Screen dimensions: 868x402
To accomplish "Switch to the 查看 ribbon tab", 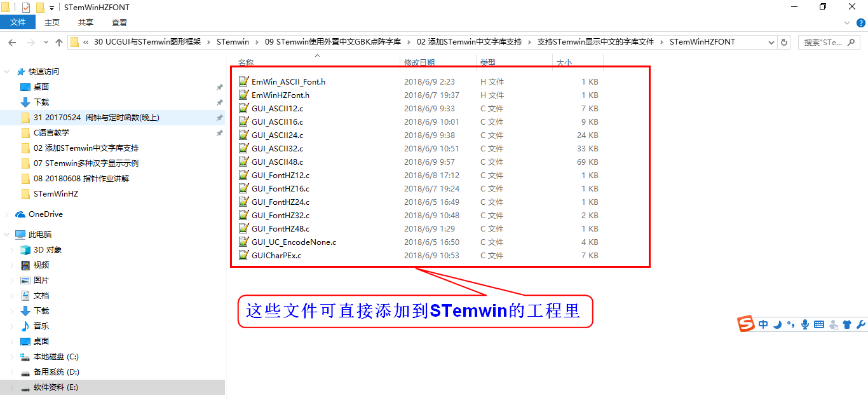I will coord(119,22).
